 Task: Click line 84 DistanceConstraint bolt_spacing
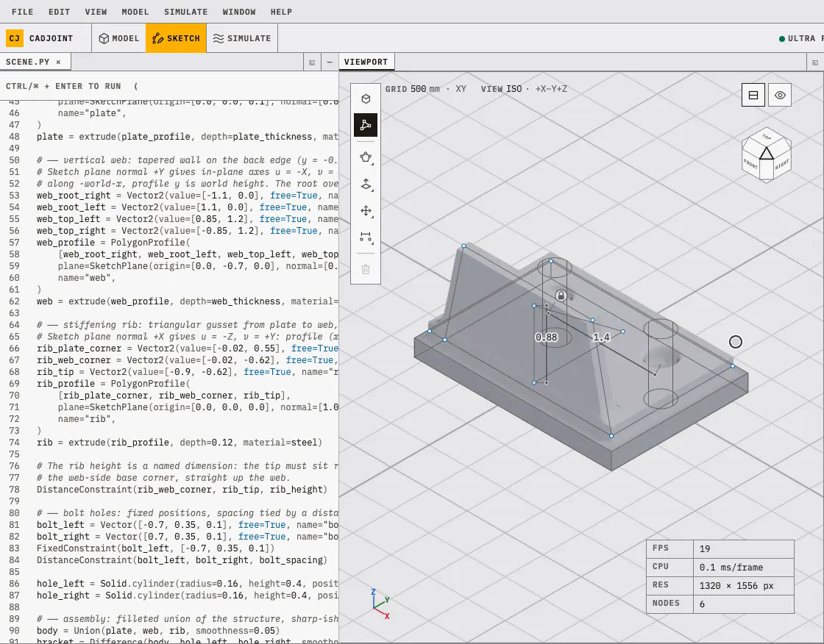coord(182,560)
